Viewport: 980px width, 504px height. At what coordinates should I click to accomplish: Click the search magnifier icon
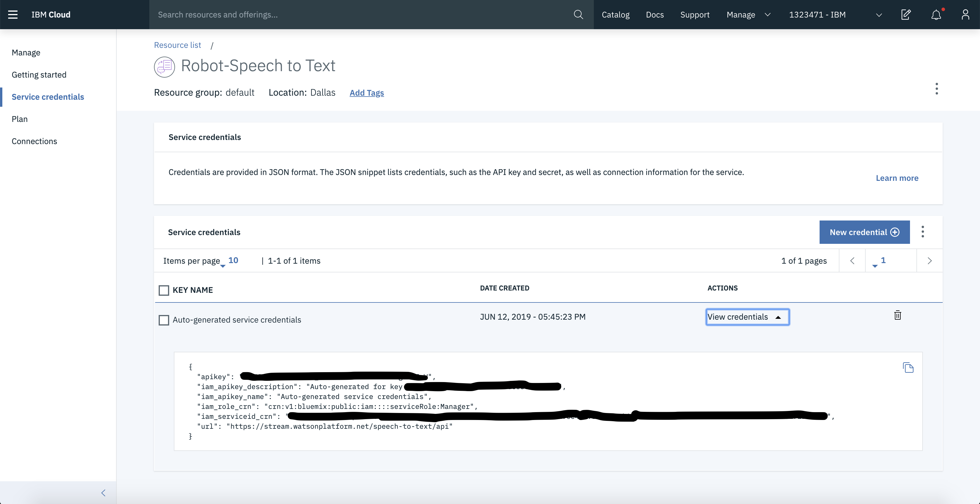(578, 15)
